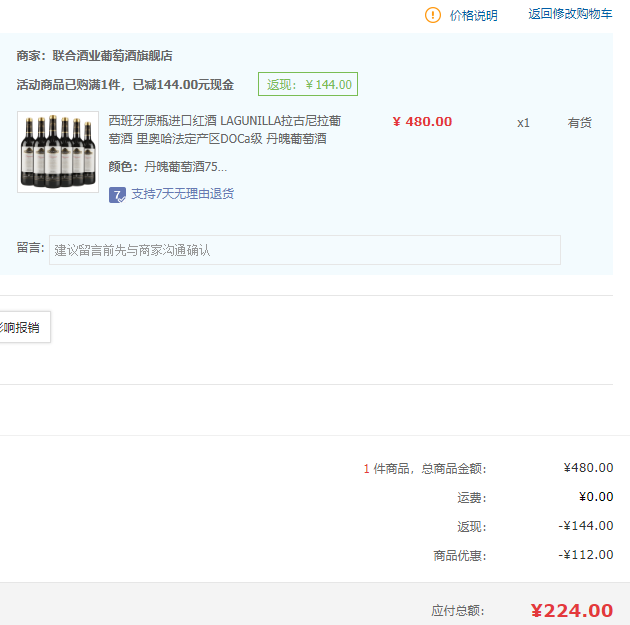Click the 返现 -¥144.00 summary value
This screenshot has width=630, height=625.
point(586,525)
